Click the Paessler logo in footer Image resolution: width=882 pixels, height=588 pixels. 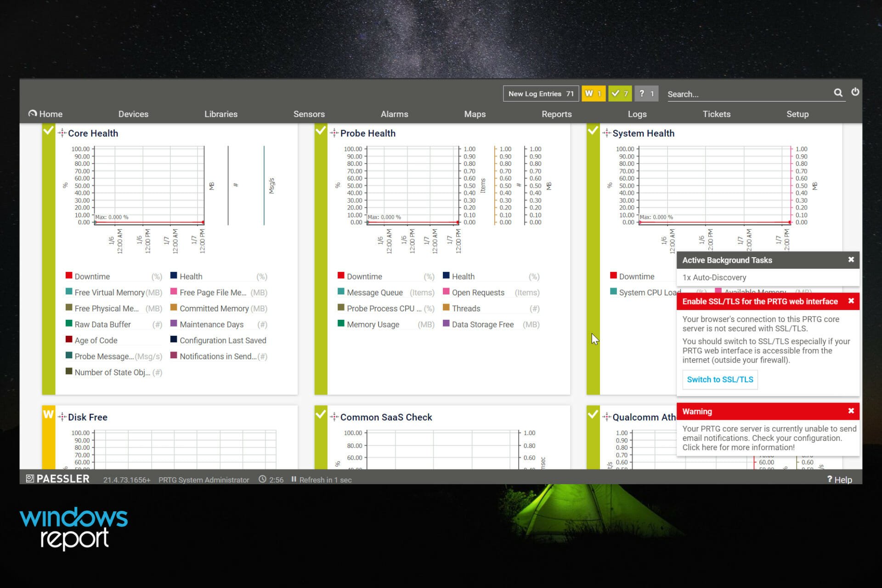point(57,479)
